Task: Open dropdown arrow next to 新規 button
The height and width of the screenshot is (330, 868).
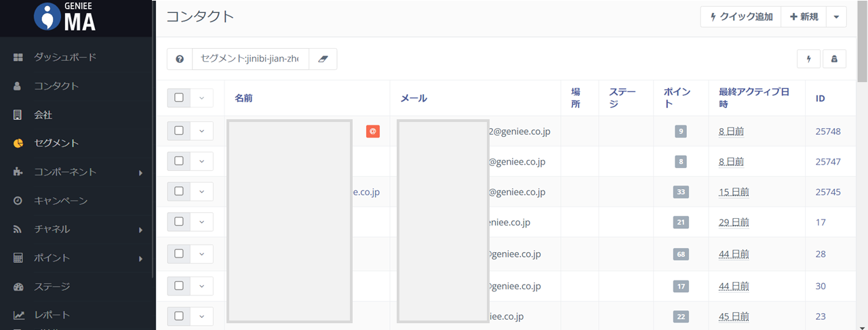Action: 836,17
